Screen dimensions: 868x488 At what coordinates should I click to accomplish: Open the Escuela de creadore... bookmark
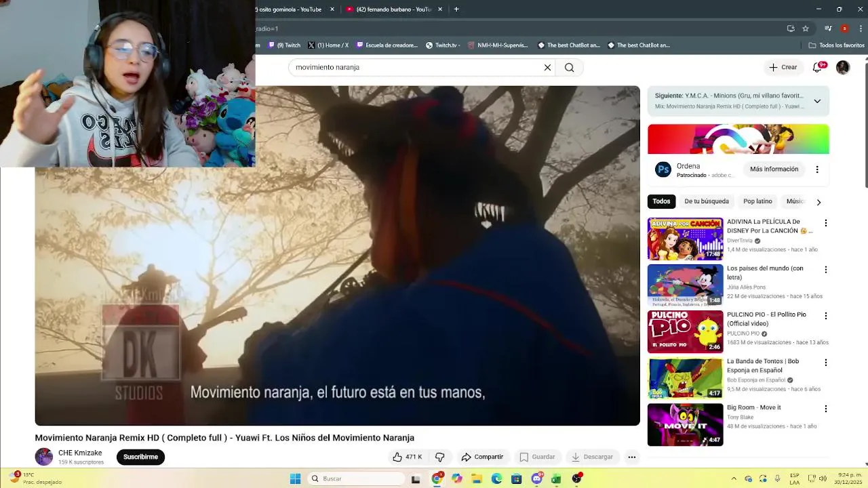[x=387, y=45]
